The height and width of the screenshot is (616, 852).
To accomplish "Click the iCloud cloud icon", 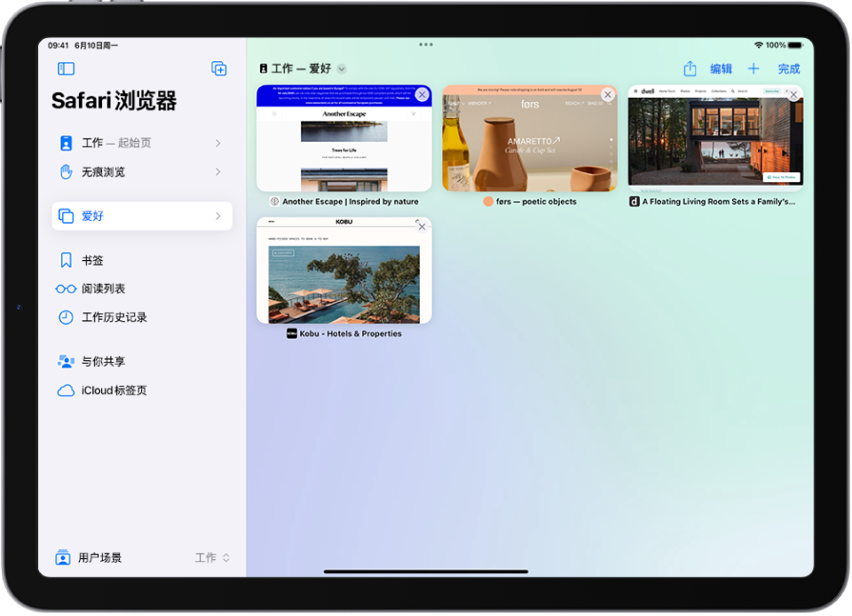I will (x=66, y=391).
